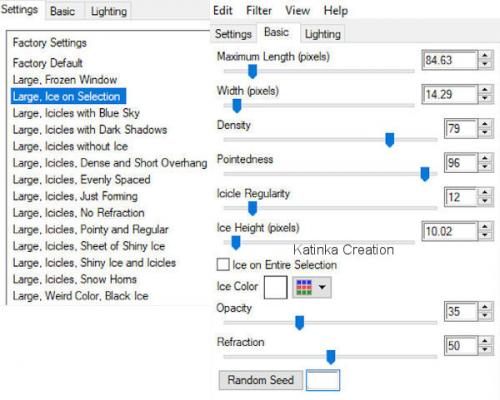
Task: Select the Factory Default preset
Action: click(47, 63)
